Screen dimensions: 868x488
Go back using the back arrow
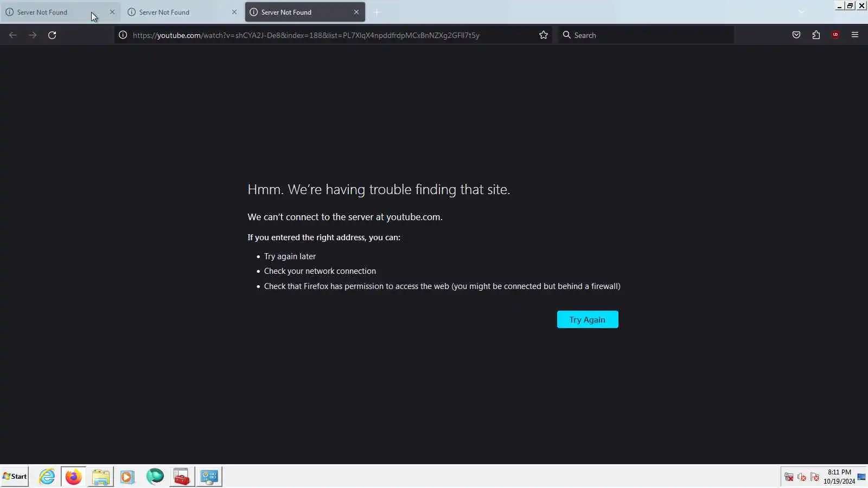pos(13,35)
